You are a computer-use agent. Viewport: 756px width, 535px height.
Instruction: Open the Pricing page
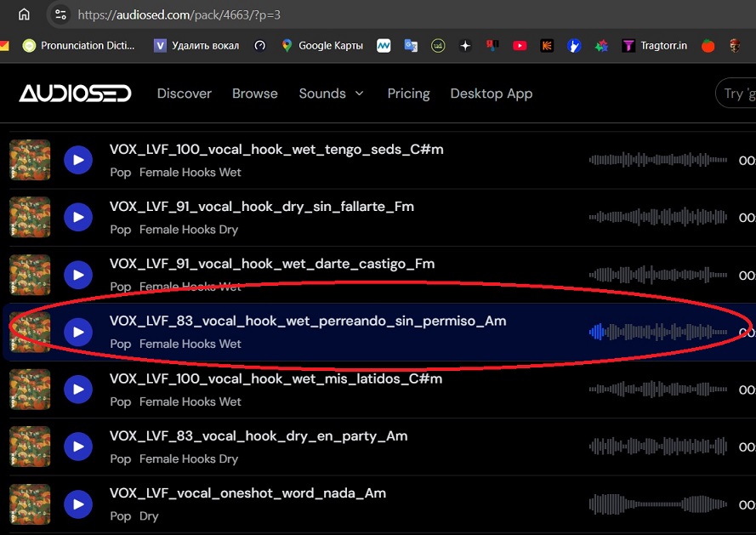click(x=408, y=93)
